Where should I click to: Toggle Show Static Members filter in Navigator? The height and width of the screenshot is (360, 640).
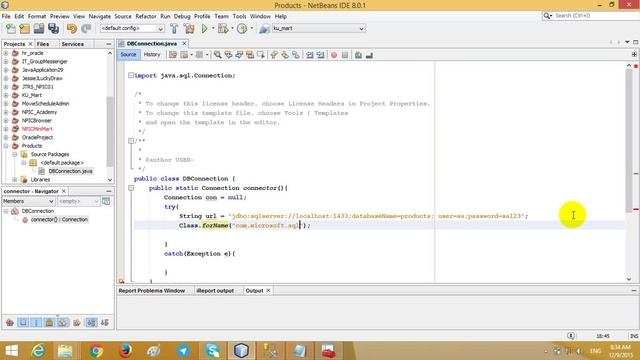coord(36,322)
